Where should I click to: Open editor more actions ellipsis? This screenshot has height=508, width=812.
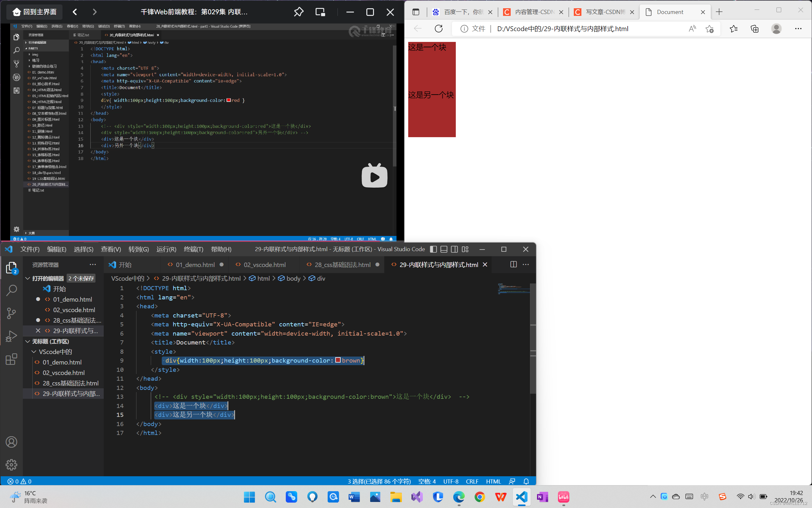526,264
